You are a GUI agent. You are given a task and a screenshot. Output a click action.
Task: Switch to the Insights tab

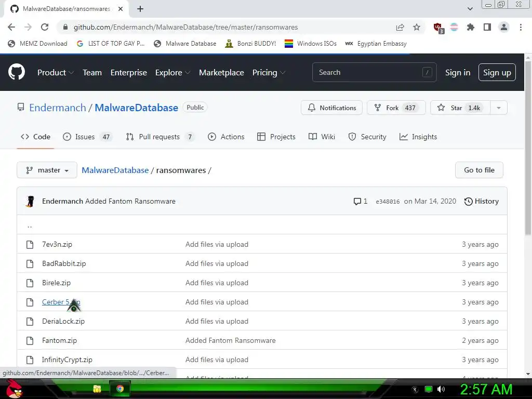418,137
